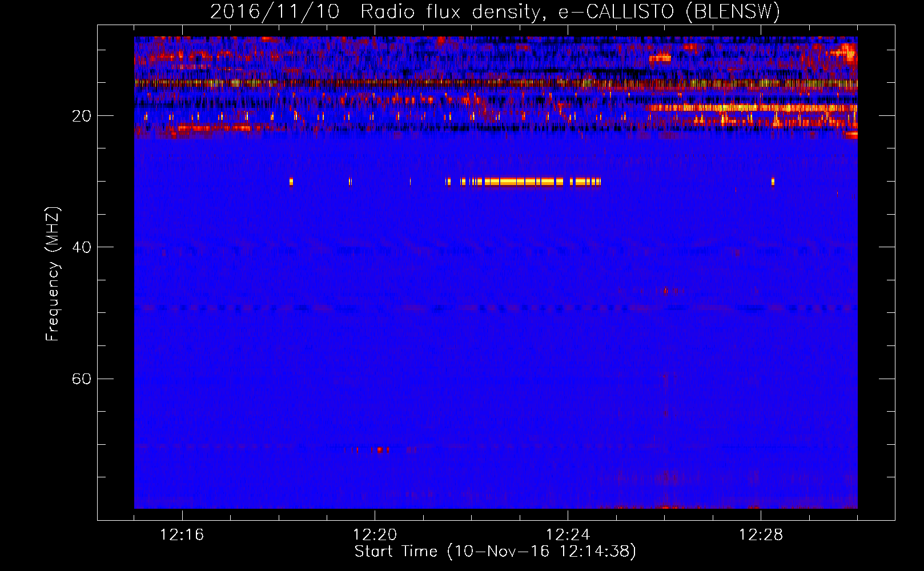Image resolution: width=924 pixels, height=571 pixels.
Task: Click the 12:24 time tick label
Action: [568, 535]
